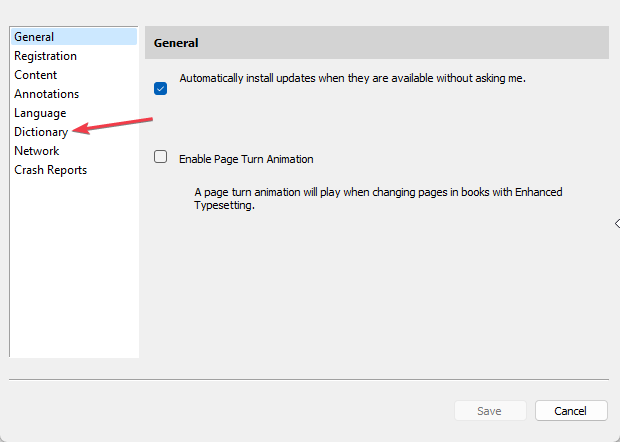Click the 'Enable Page Turn Animation' label
The image size is (620, 442).
(246, 159)
